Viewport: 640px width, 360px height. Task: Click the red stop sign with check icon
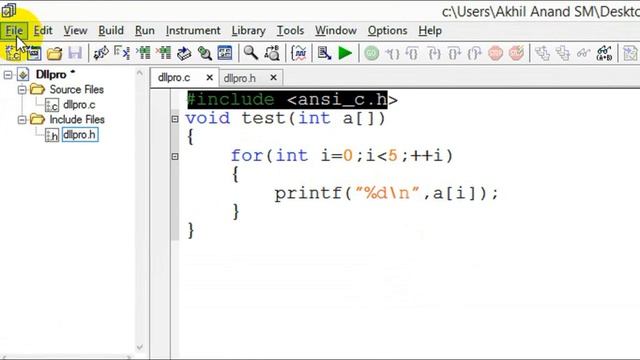click(x=516, y=53)
